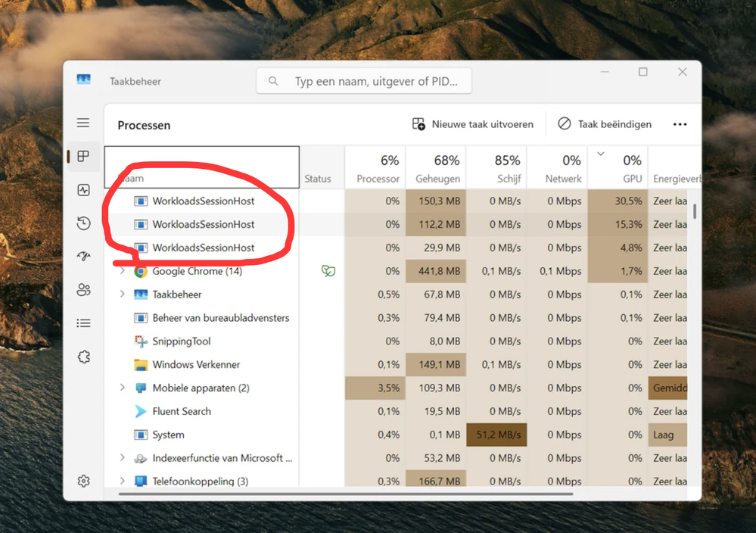Click the Nieuwe taak uitvoeren button
Viewport: 756px width, 533px height.
472,124
